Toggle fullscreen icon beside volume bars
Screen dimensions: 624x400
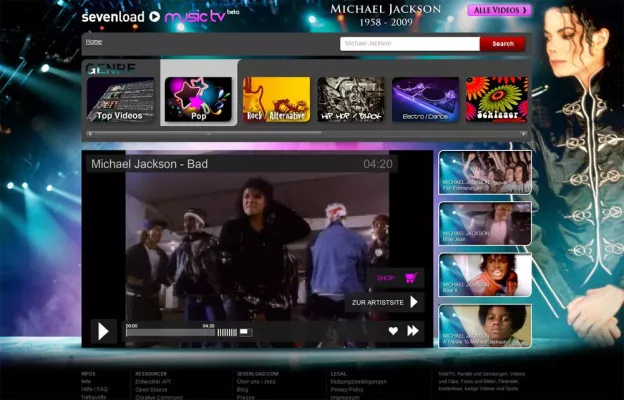[x=245, y=332]
